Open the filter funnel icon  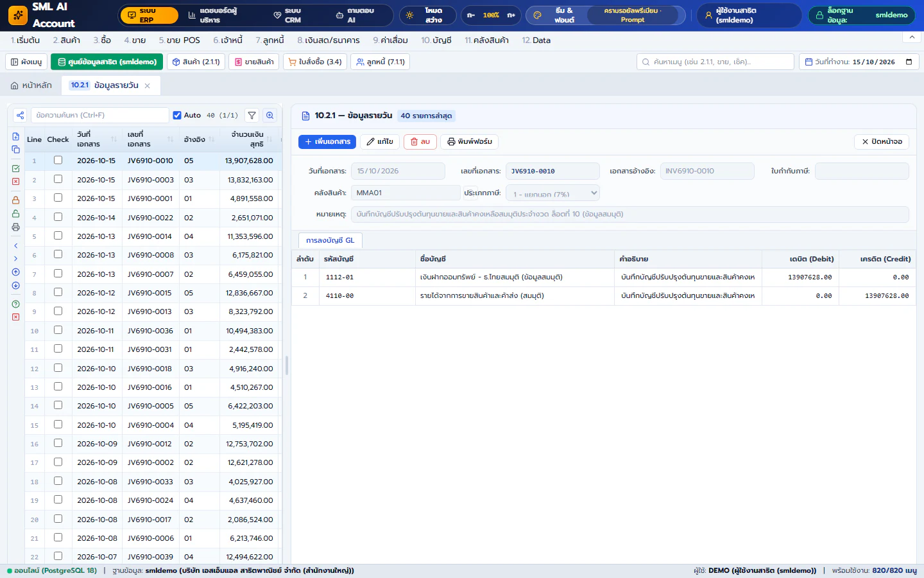click(x=252, y=116)
